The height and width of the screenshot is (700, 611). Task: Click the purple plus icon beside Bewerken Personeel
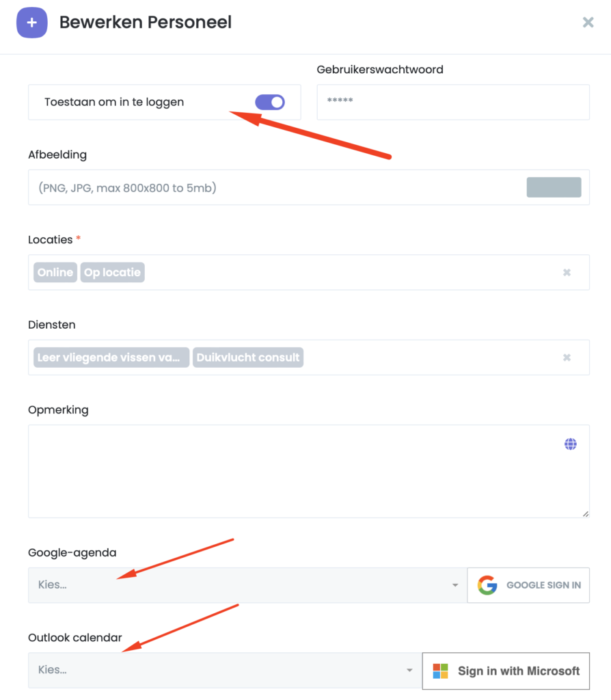(x=32, y=23)
